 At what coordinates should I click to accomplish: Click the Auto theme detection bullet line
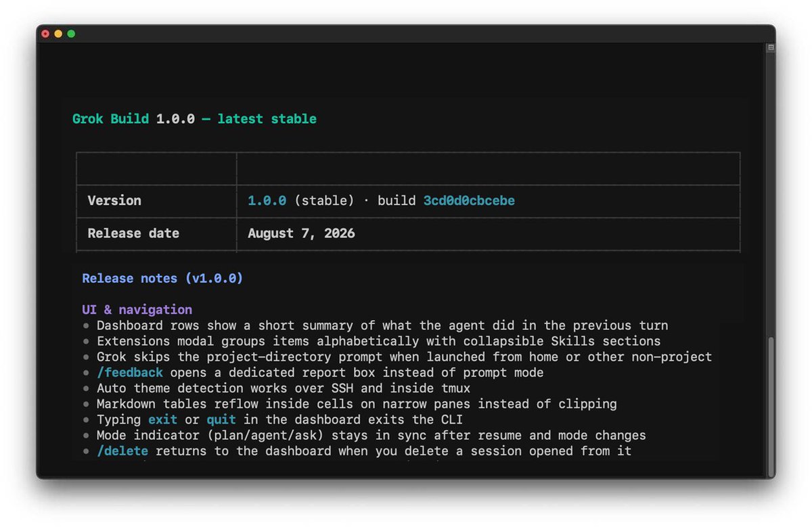click(276, 388)
